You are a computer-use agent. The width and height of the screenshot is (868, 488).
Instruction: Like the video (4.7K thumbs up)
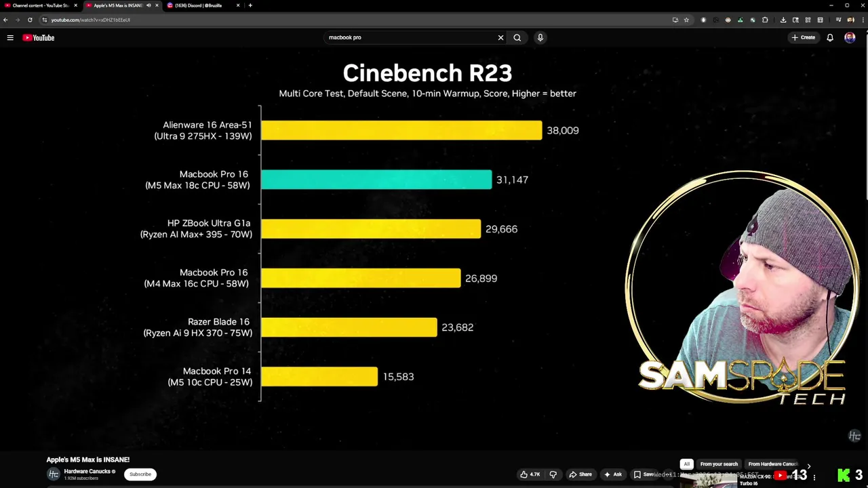[x=530, y=474]
